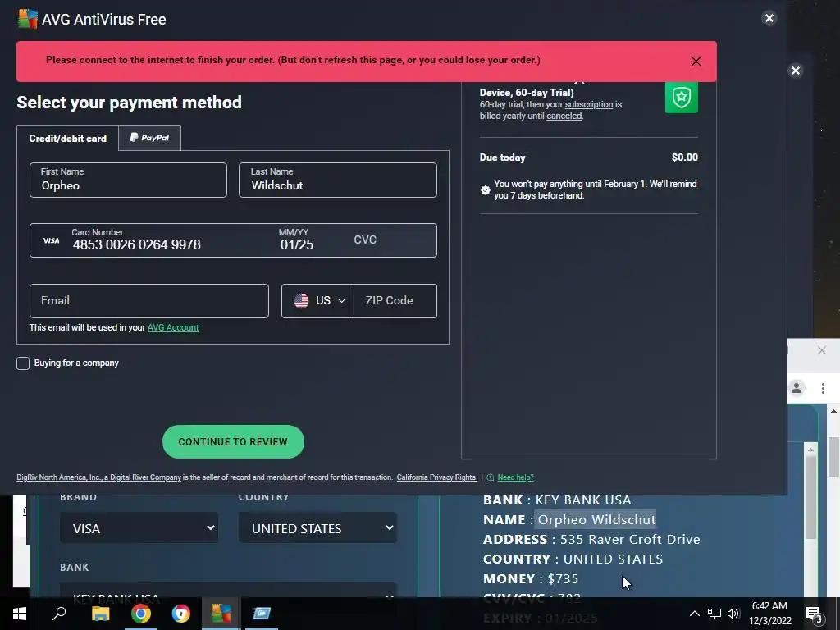This screenshot has width=840, height=630.
Task: Close the AVG AntiVirus Free window
Action: click(x=769, y=18)
